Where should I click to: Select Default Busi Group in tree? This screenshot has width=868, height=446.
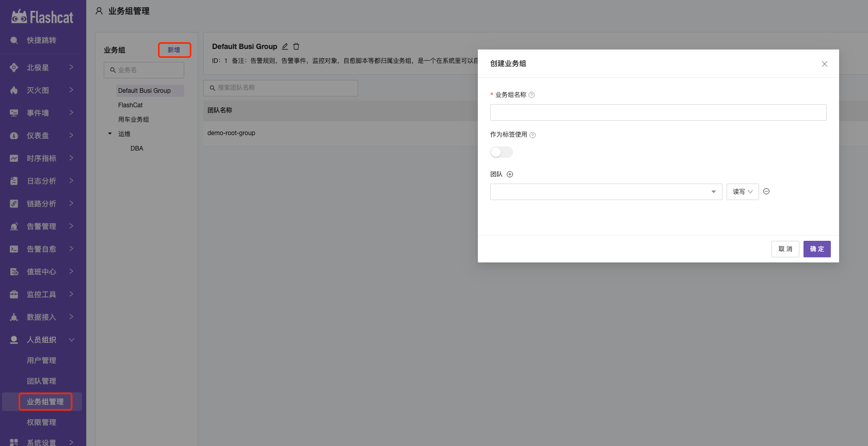(x=150, y=91)
